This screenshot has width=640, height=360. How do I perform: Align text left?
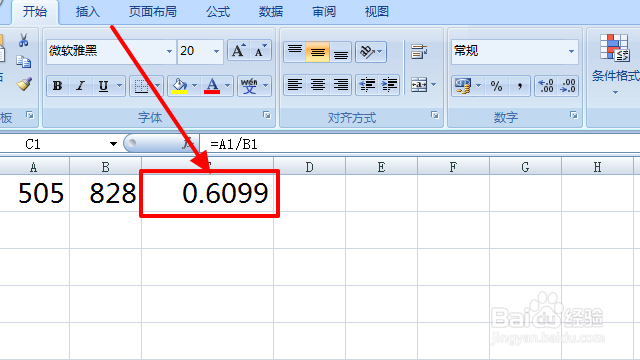point(295,85)
